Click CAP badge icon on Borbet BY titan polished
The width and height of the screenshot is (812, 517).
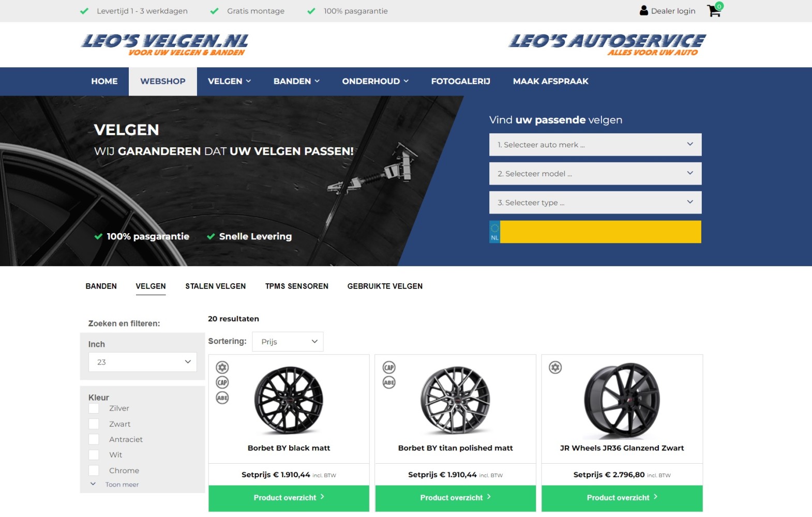(389, 368)
